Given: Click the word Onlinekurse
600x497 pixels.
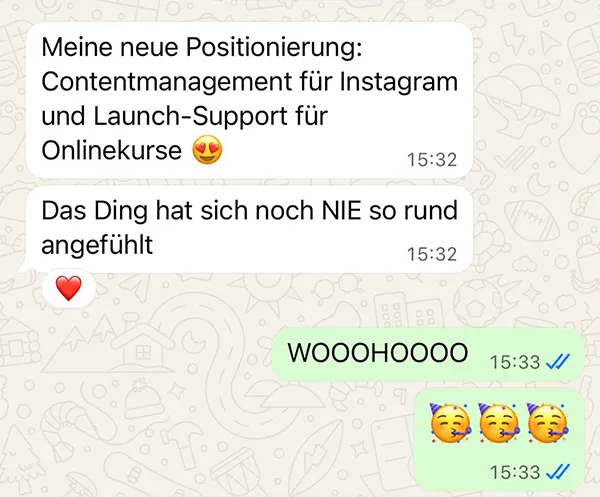Looking at the screenshot, I should [x=111, y=150].
